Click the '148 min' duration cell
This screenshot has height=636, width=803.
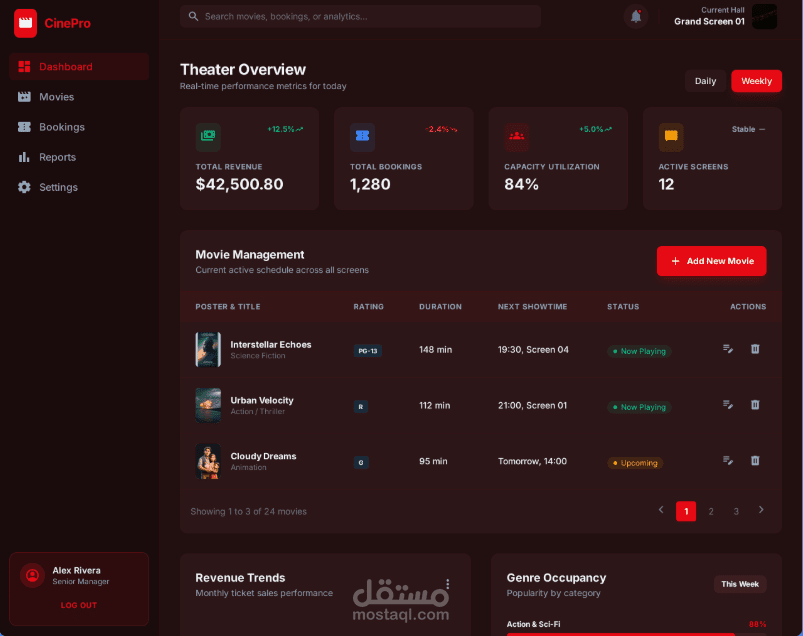pyautogui.click(x=435, y=350)
